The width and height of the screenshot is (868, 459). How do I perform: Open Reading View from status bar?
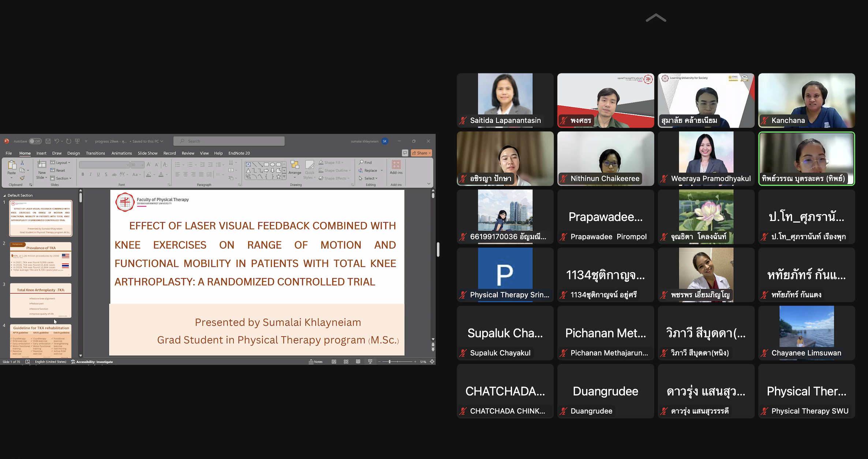[x=358, y=362]
